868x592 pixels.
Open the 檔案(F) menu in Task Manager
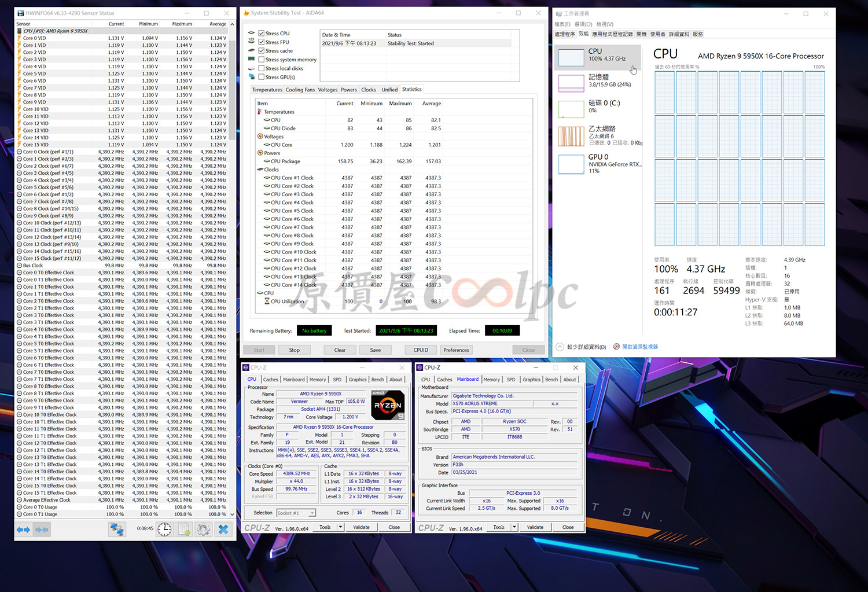click(x=562, y=24)
